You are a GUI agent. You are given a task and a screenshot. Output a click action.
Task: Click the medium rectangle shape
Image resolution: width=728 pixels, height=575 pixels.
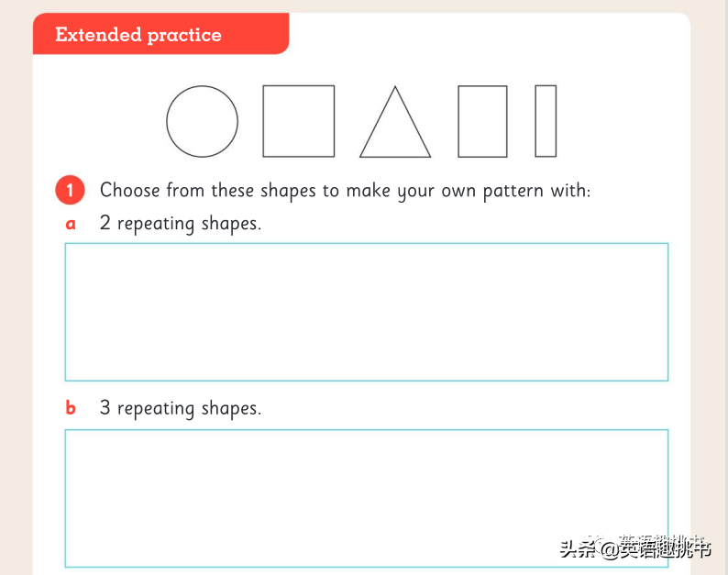(x=482, y=121)
